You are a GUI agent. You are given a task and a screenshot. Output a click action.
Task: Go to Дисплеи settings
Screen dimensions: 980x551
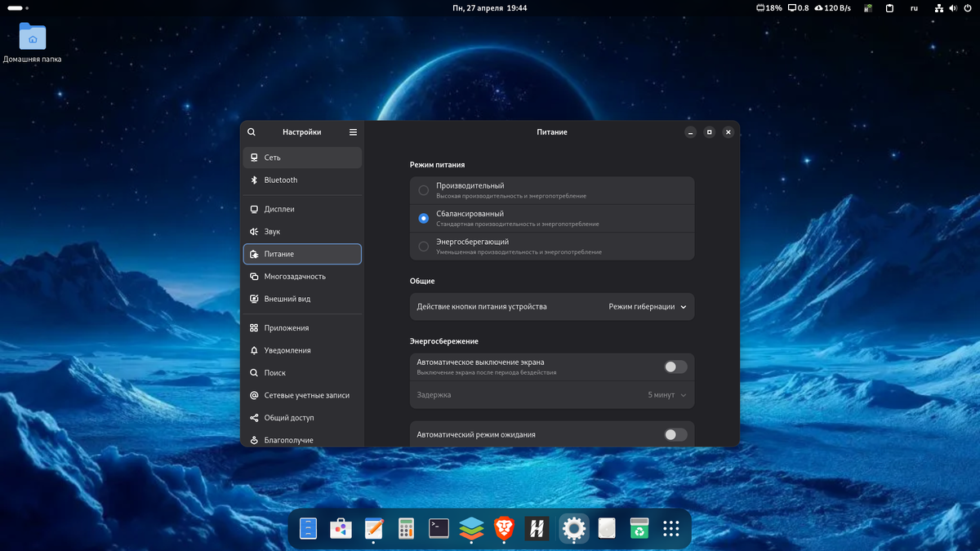(302, 209)
